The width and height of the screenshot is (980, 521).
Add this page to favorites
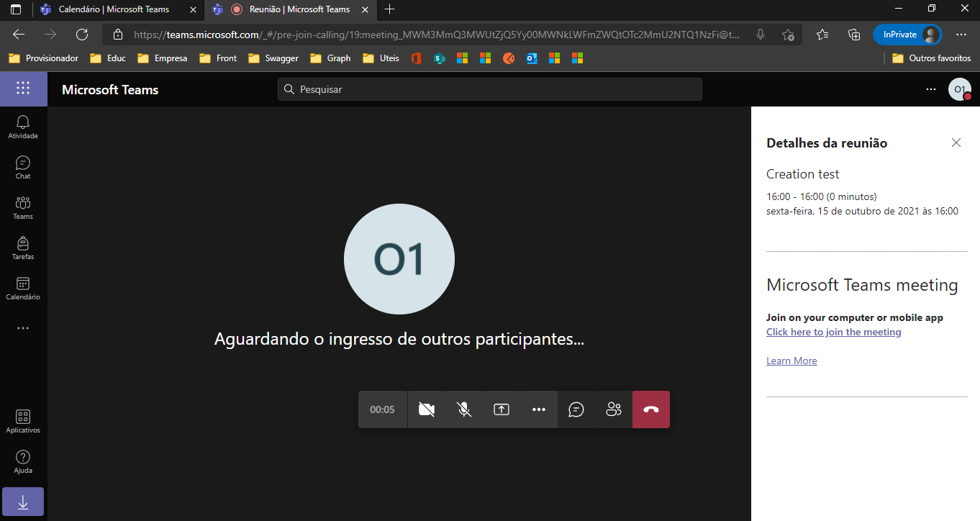tap(788, 35)
